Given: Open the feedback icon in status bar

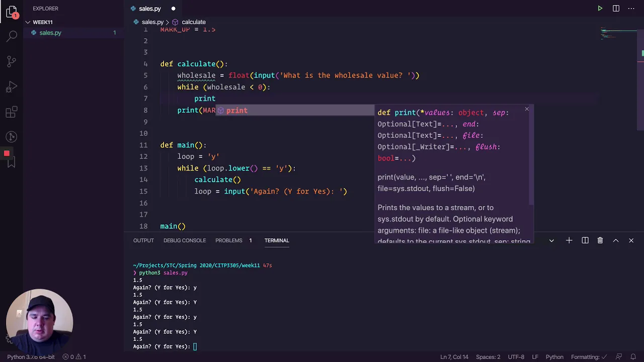Looking at the screenshot, I should coord(619,357).
